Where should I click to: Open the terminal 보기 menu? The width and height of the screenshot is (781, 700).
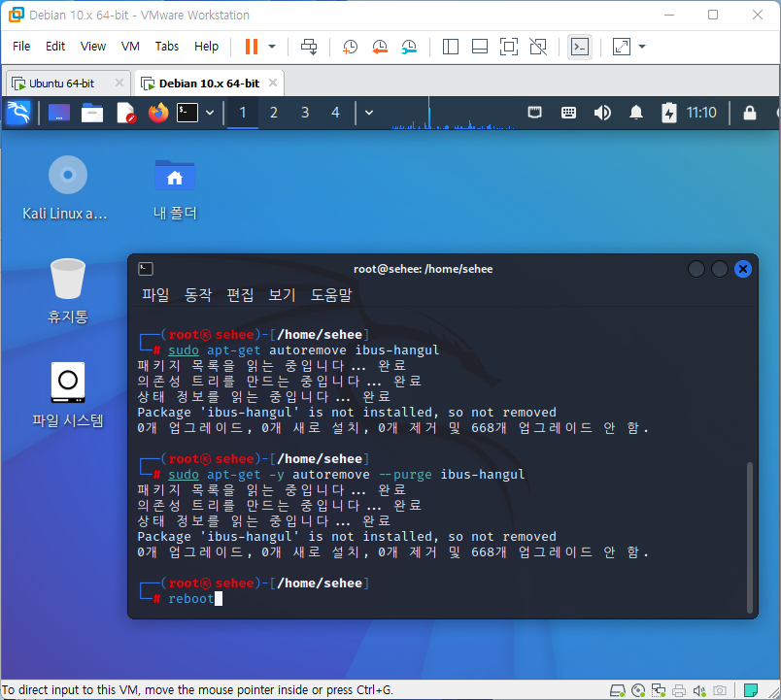tap(282, 295)
